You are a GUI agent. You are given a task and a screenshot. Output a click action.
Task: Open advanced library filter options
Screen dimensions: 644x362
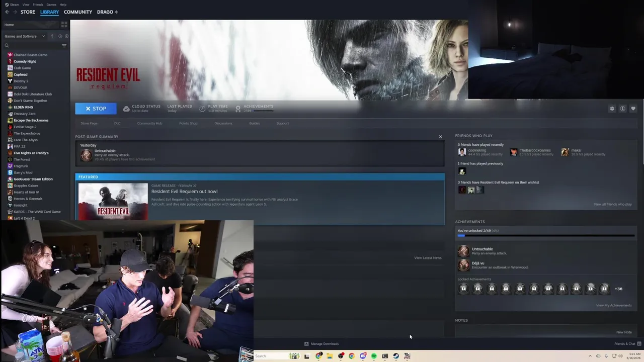64,46
